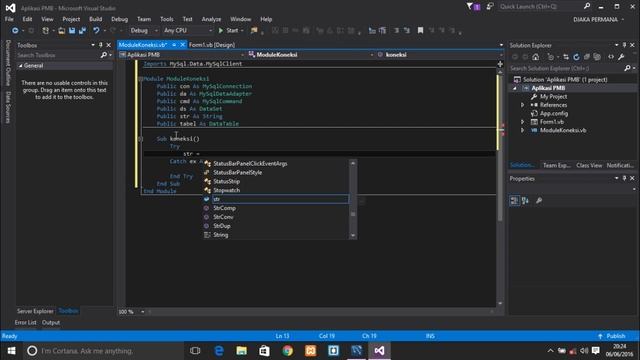Click the Windows Start button
Image resolution: width=640 pixels, height=360 pixels.
tap(11, 351)
